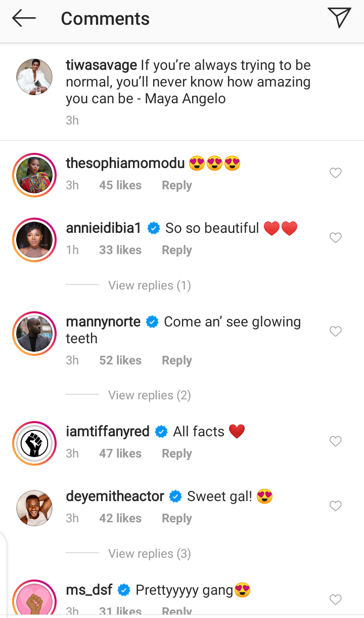Like annieidibia1's comment heart

[x=335, y=238]
